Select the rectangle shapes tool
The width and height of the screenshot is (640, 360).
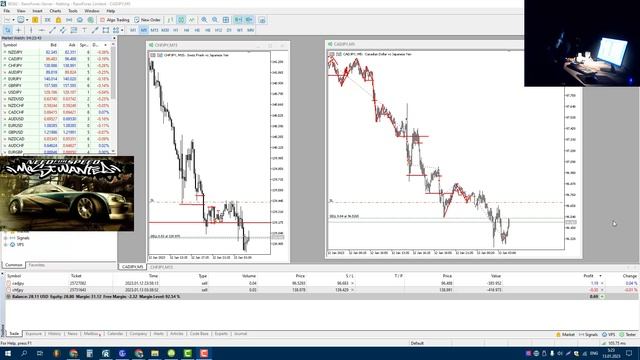[106, 30]
